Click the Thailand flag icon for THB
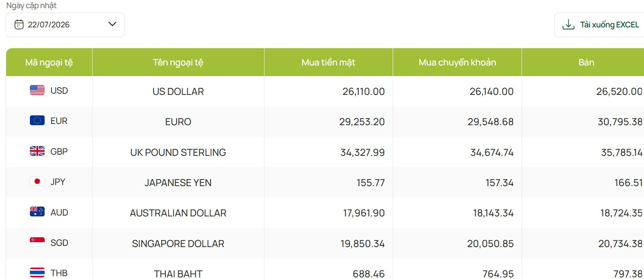The width and height of the screenshot is (644, 279). [37, 273]
